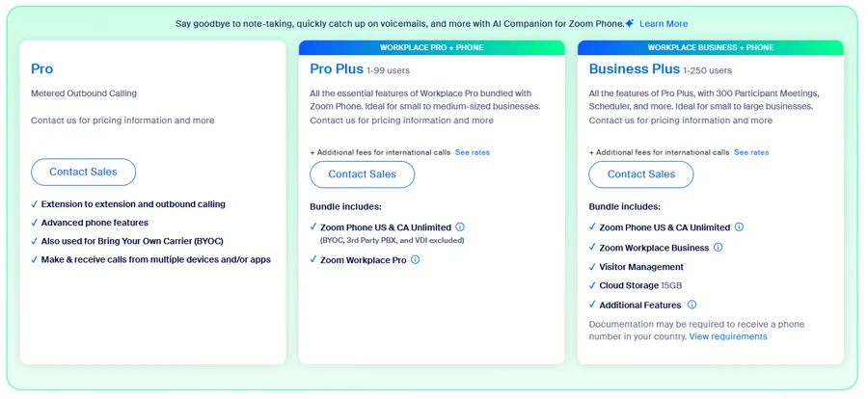Click the checkmark next to Advanced phone features
868x399 pixels.
[x=35, y=223]
